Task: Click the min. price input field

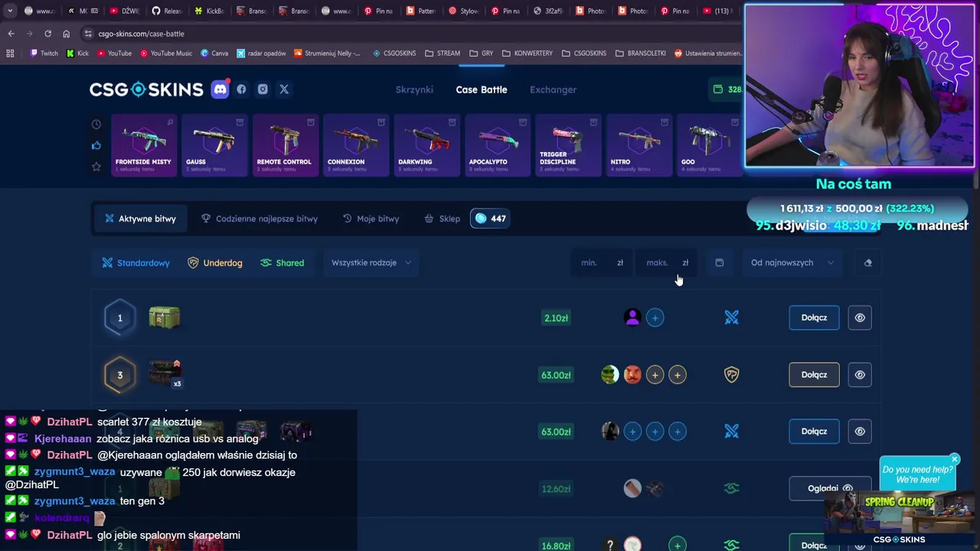Action: point(602,262)
